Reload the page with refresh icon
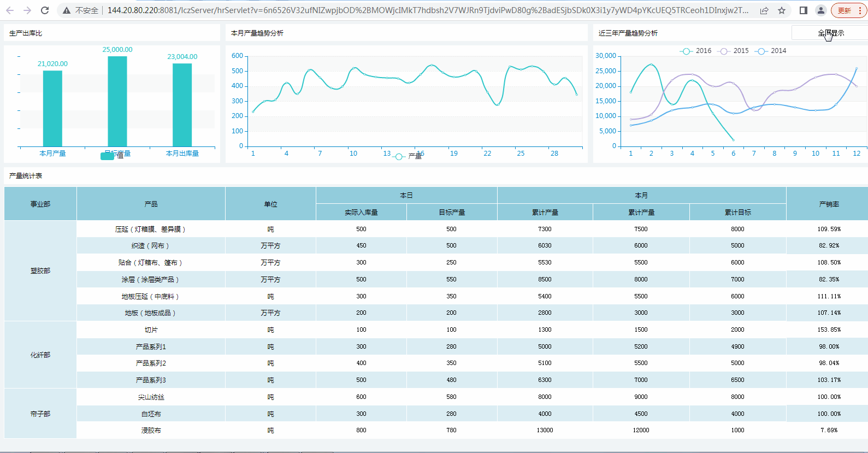868x453 pixels. 45,10
